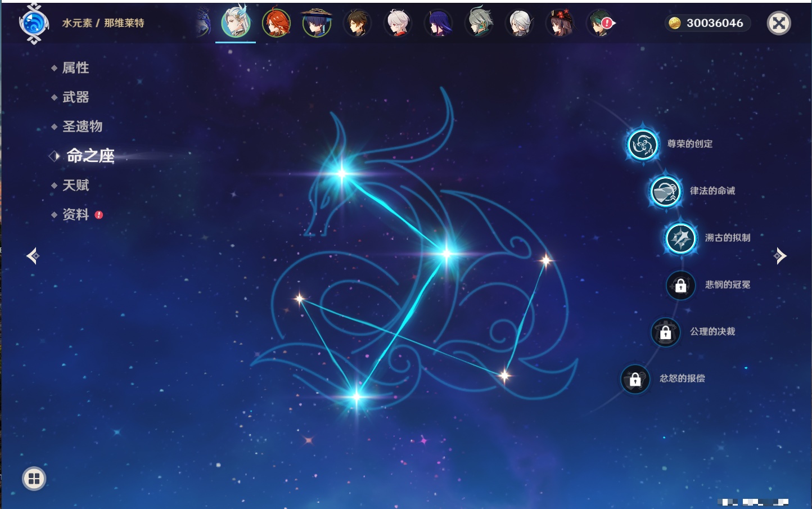
Task: Open the grid menu icon at bottom left
Action: pos(34,479)
